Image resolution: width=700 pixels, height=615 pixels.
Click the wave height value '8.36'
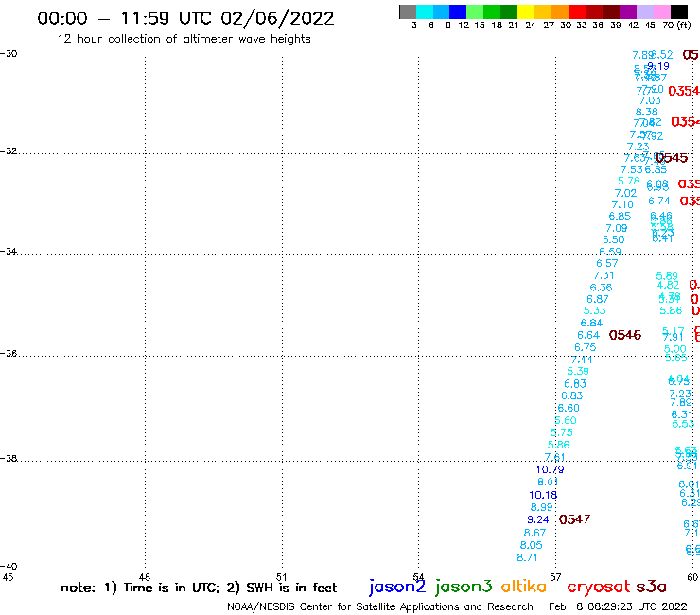point(647,112)
